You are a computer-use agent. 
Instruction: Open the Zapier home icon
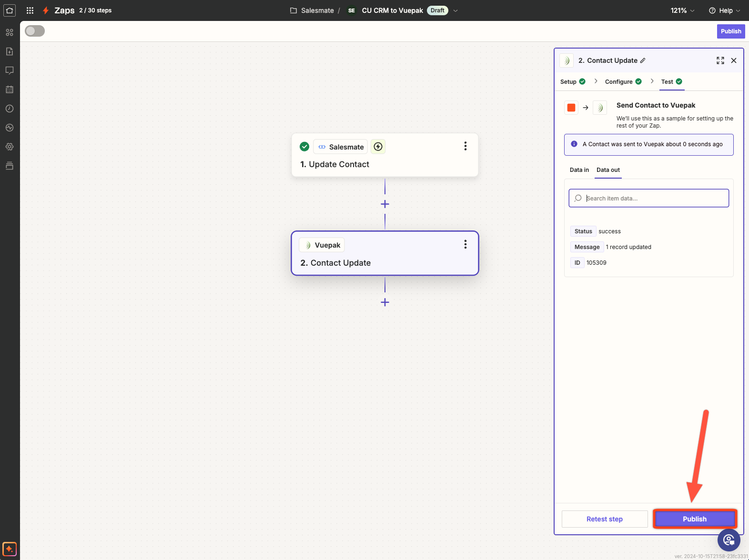pyautogui.click(x=10, y=10)
